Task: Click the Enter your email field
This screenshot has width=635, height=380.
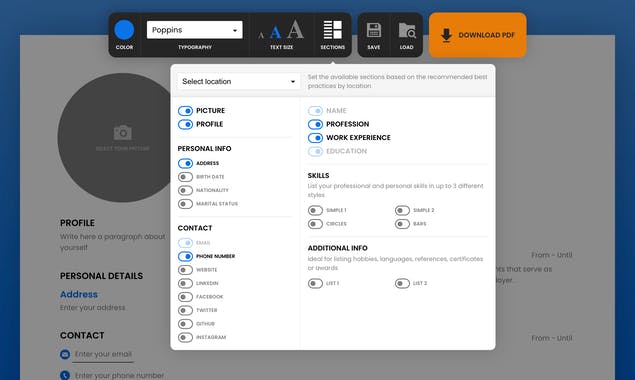Action: pyautogui.click(x=103, y=354)
